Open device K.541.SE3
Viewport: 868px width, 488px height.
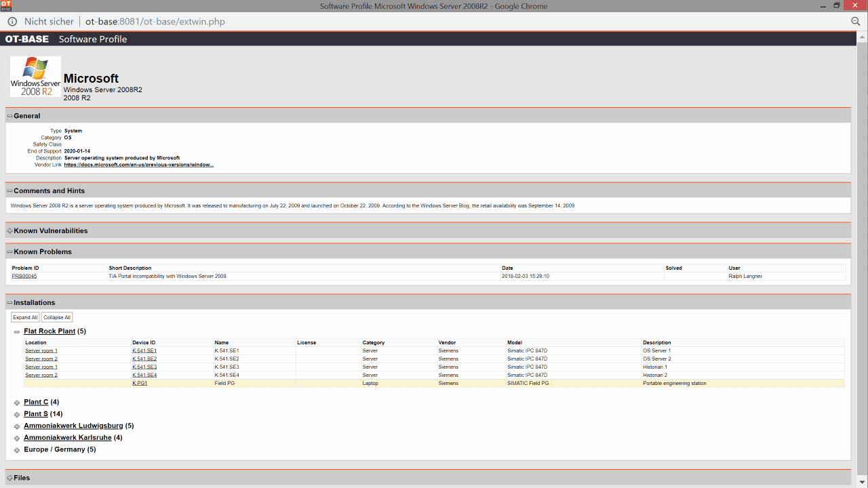point(144,367)
